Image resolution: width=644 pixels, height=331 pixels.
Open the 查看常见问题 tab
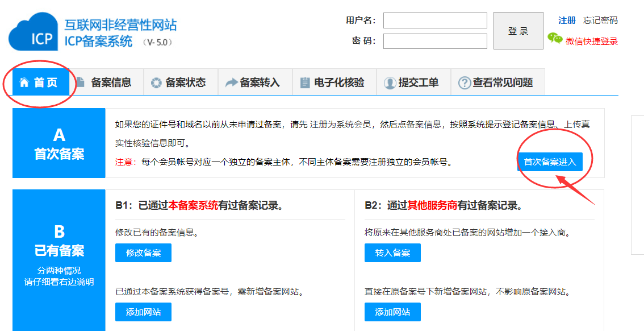pos(503,82)
